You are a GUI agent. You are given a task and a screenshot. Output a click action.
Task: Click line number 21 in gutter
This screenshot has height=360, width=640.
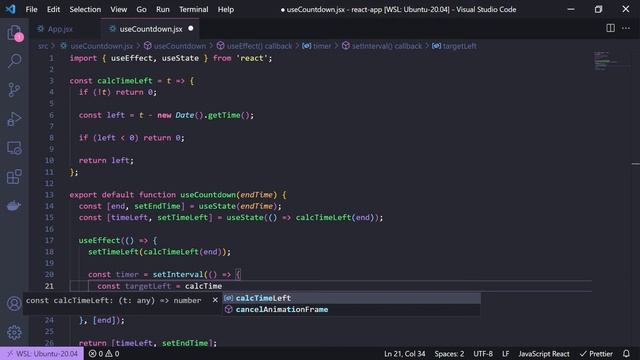click(x=49, y=286)
